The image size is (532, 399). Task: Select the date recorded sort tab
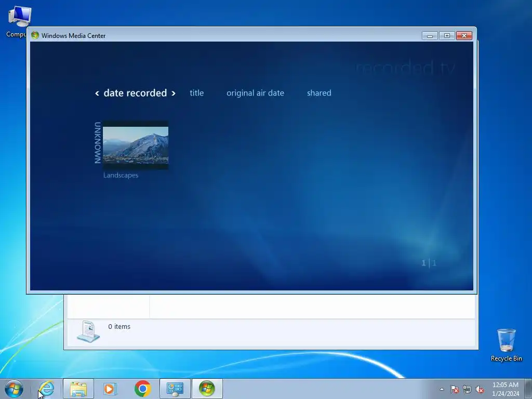pos(135,93)
